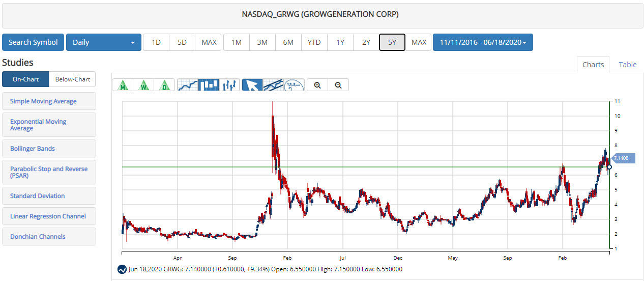Select the 1M range button
The image size is (644, 281).
[237, 42]
